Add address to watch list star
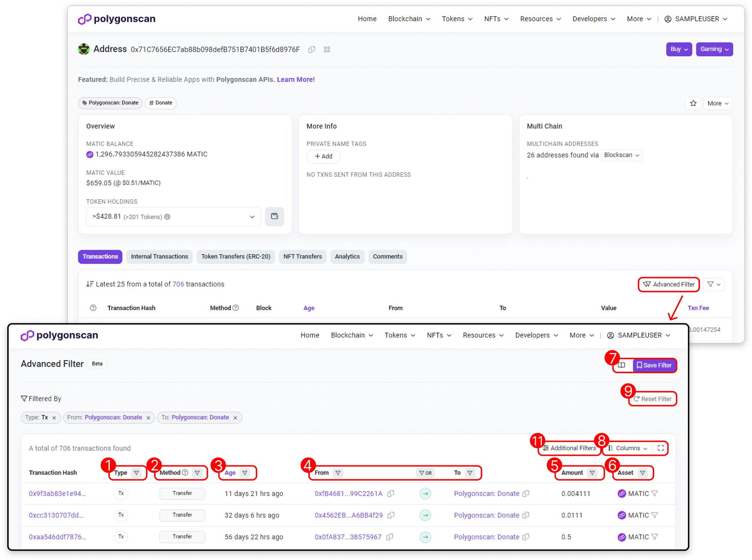Viewport: 752px width, 560px height. [693, 103]
